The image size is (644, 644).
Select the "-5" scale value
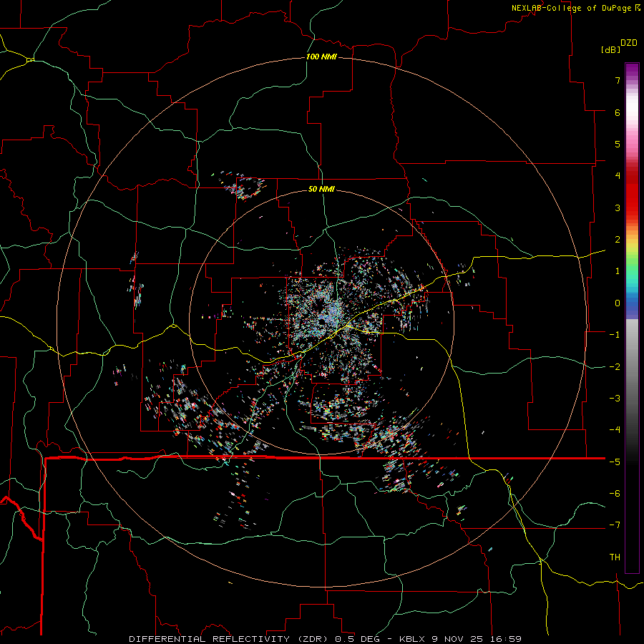click(x=615, y=462)
